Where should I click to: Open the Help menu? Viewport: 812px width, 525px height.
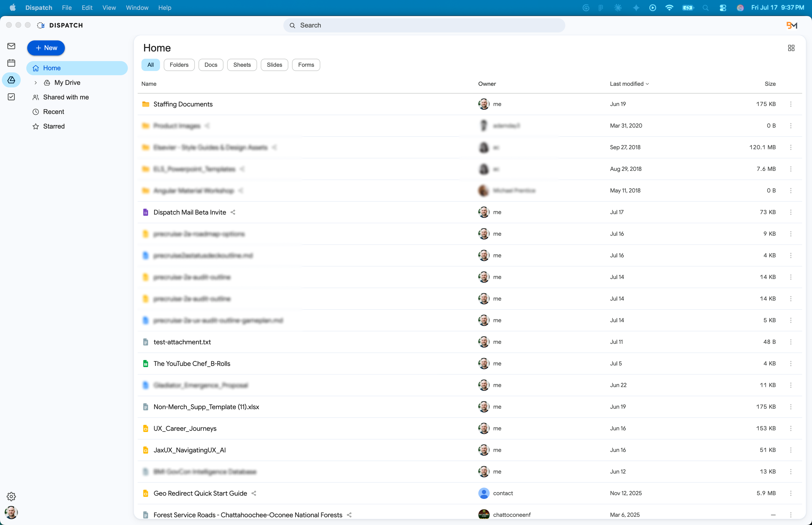[164, 8]
